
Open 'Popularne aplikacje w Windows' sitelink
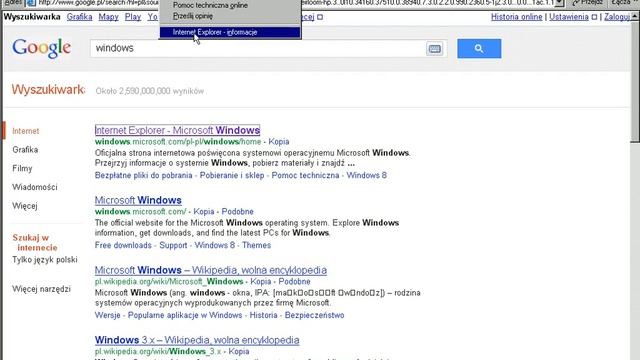pyautogui.click(x=185, y=315)
